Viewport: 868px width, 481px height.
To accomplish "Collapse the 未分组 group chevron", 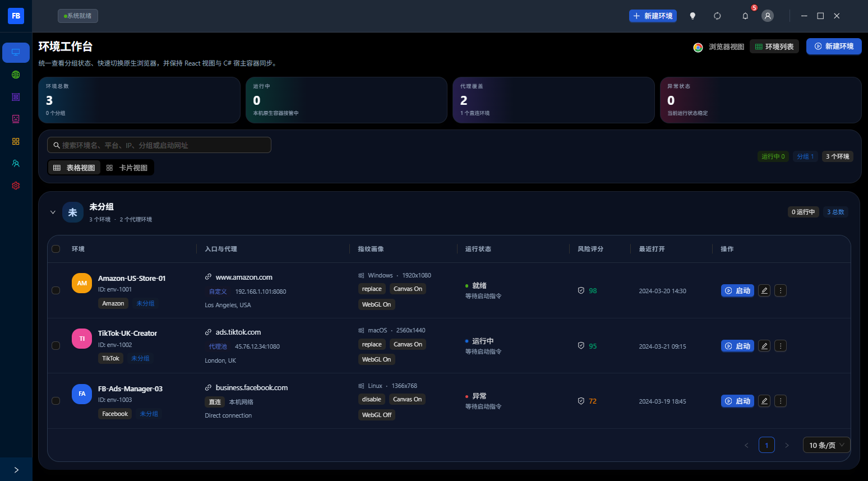I will [53, 212].
